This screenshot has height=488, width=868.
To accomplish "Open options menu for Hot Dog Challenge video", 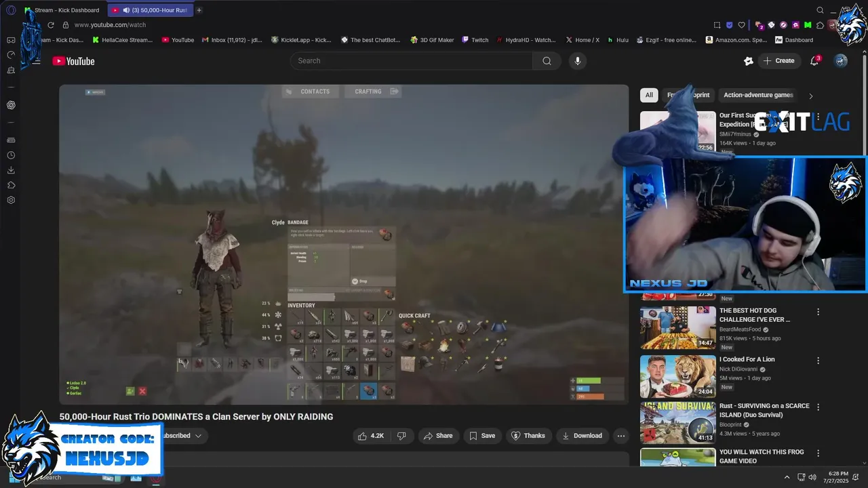I will click(818, 312).
